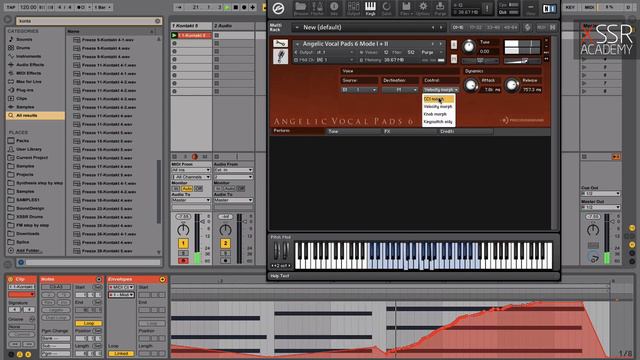Screen dimensions: 640x360
Task: Open instrument edit mode via wrench icon
Action: tap(280, 43)
